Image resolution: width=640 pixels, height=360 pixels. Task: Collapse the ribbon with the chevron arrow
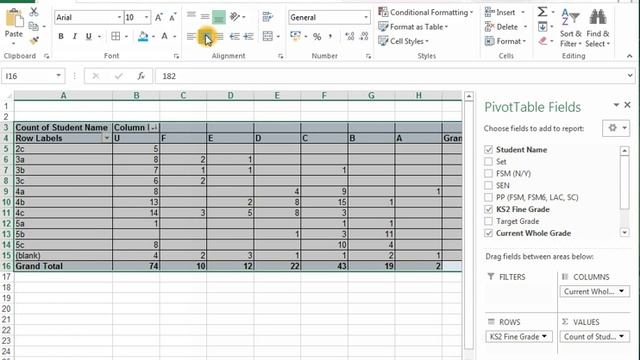click(629, 56)
